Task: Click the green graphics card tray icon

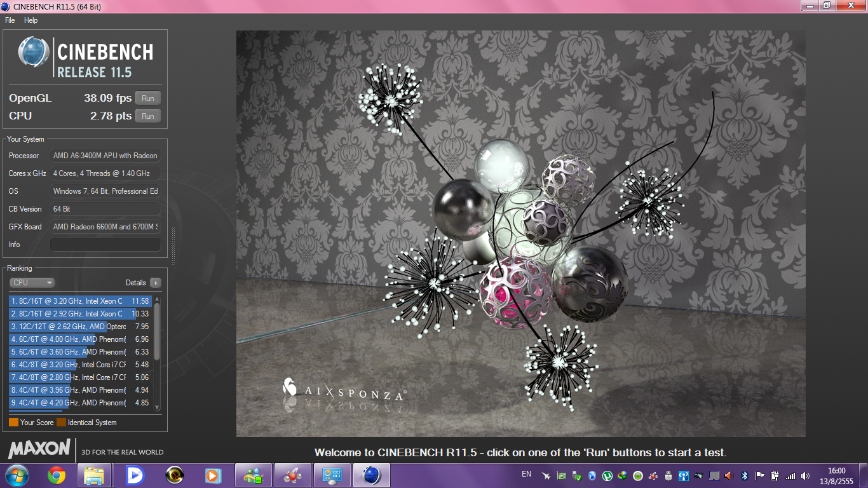Action: 562,475
